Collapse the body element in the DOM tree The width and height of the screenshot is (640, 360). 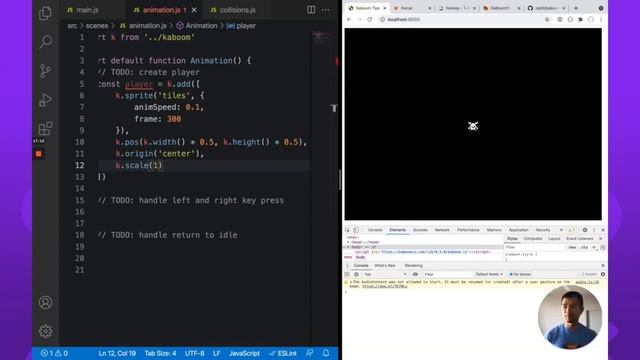click(x=348, y=247)
